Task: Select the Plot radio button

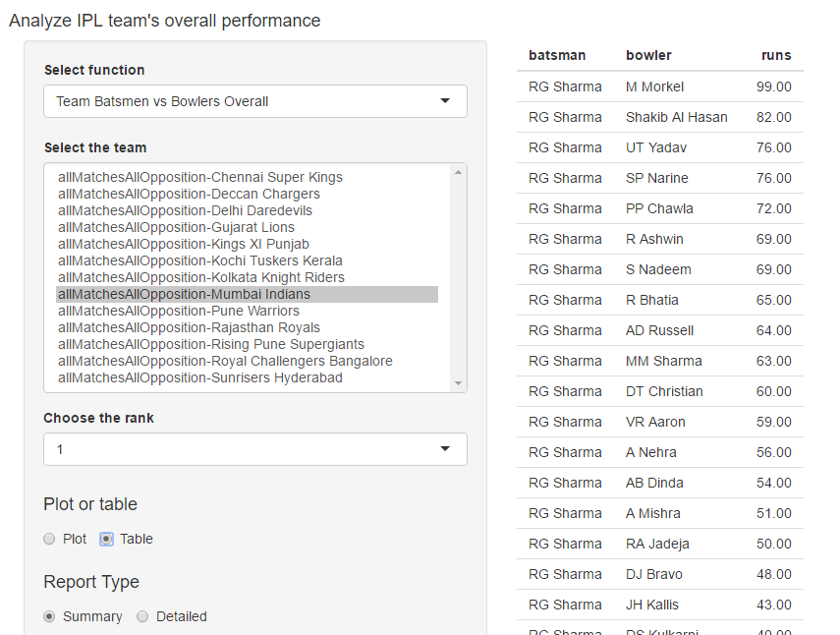Action: [x=49, y=539]
